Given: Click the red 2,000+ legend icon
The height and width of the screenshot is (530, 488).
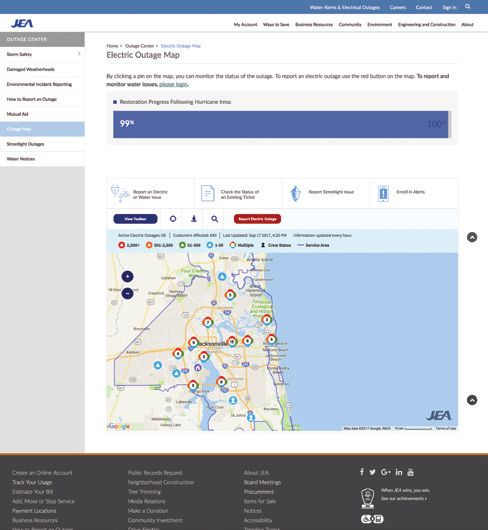Looking at the screenshot, I should (x=121, y=245).
